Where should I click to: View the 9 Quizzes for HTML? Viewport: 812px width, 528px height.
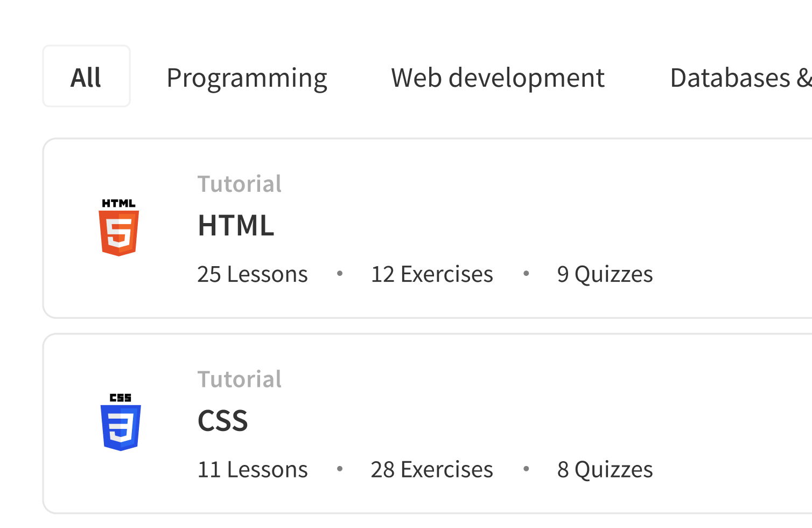pos(605,274)
